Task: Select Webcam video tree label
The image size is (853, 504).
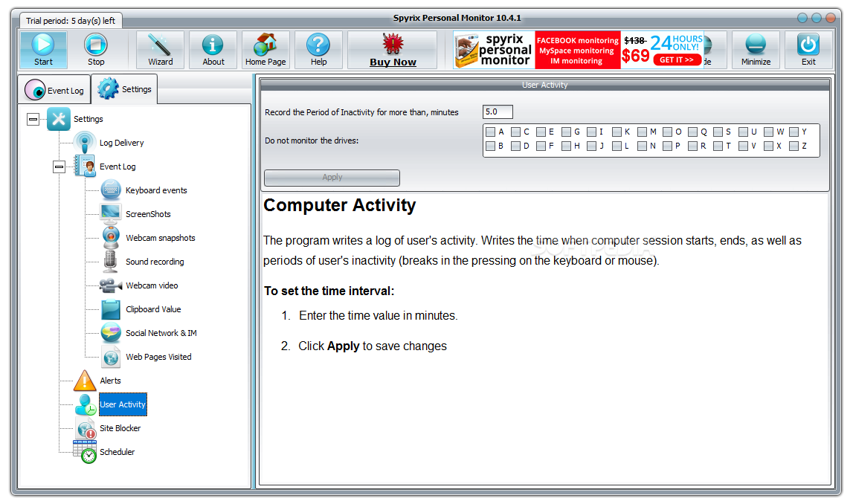Action: coord(152,285)
